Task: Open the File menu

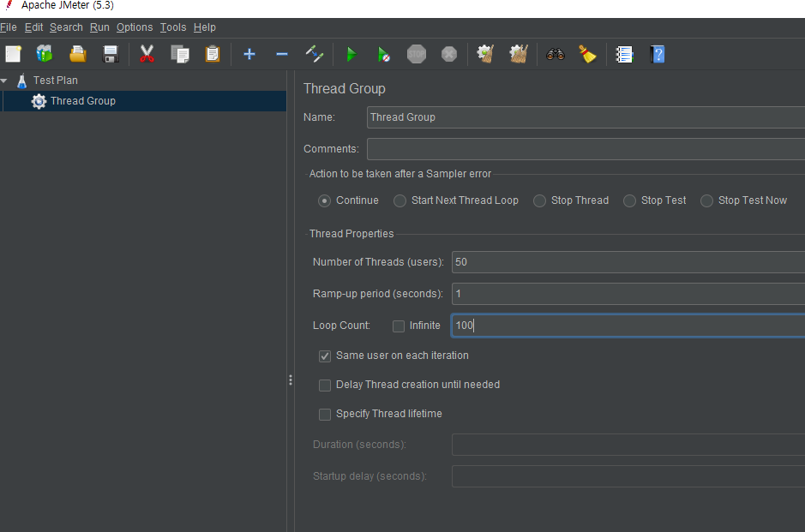Action: coord(9,27)
